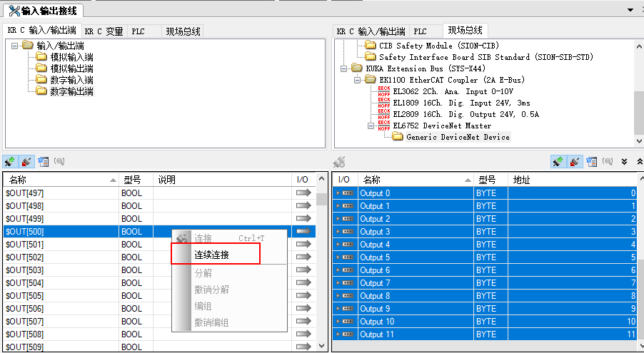Viewport: 644px width, 353px height.
Task: Click the left 说明 column header
Action: point(223,180)
